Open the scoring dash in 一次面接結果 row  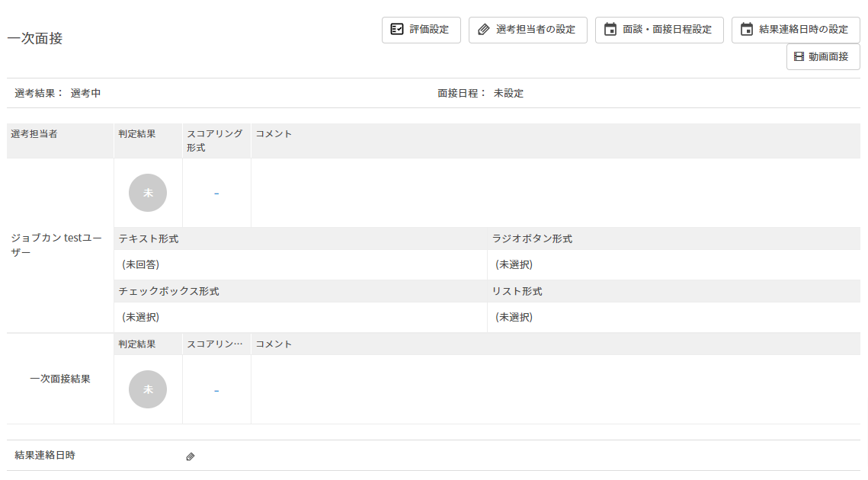click(216, 390)
